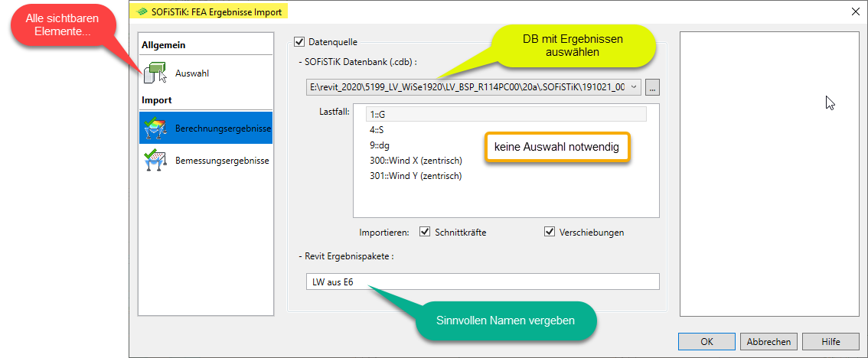
Task: Toggle the Datenquelle checkbox
Action: tap(299, 42)
